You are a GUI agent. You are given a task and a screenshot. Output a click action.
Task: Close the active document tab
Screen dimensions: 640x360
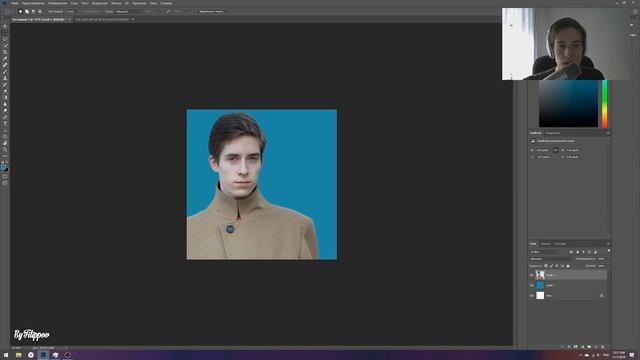(x=69, y=19)
